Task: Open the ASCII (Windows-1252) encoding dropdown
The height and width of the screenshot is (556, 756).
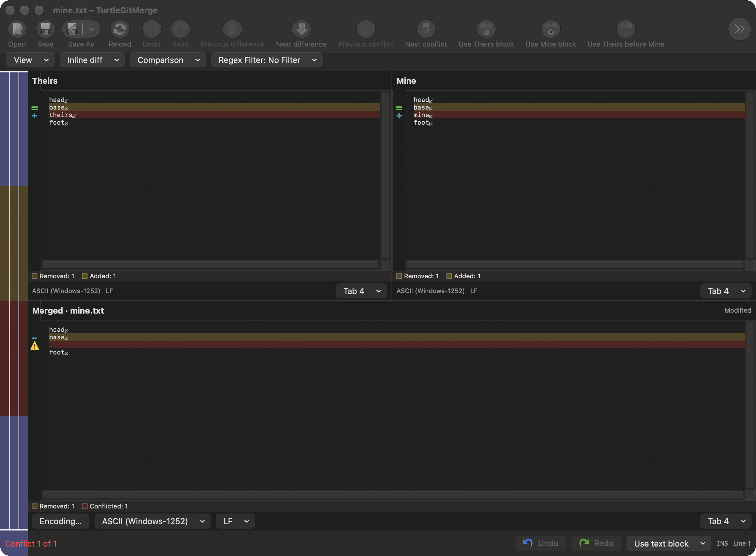Action: pyautogui.click(x=152, y=521)
